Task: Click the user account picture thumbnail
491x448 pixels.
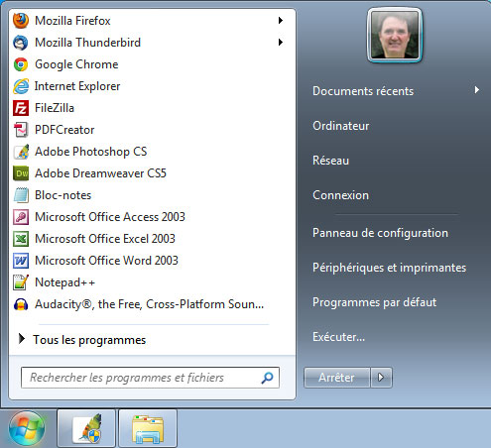Action: (x=395, y=35)
